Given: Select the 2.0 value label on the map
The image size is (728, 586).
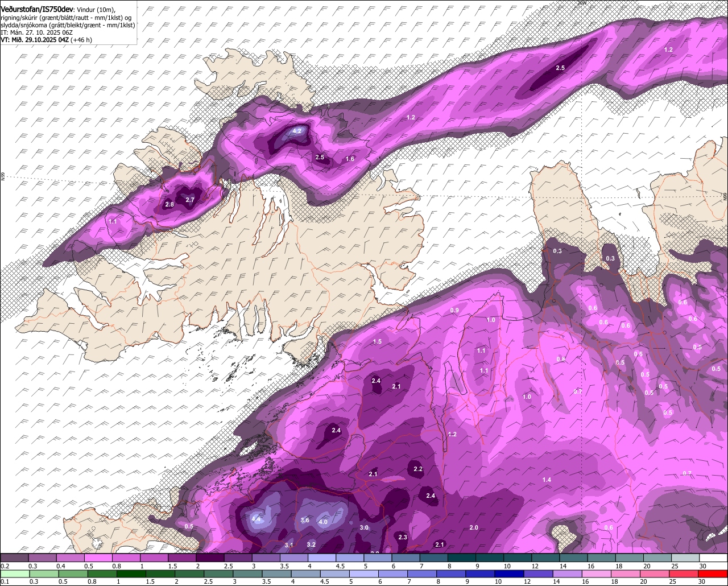Looking at the screenshot, I should [x=474, y=528].
